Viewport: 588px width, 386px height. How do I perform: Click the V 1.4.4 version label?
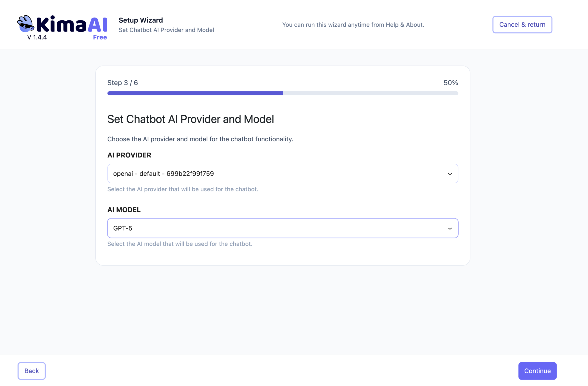[x=37, y=37]
